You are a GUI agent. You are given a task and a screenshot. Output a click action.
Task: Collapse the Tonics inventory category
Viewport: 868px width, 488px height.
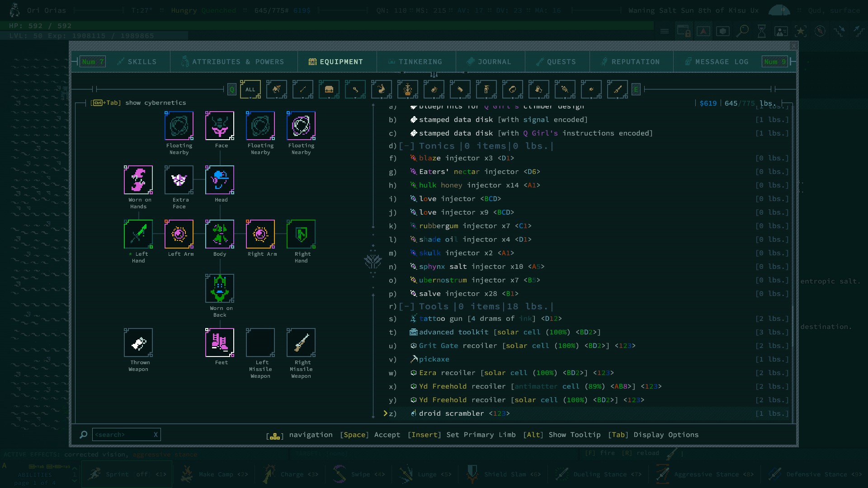pos(406,146)
